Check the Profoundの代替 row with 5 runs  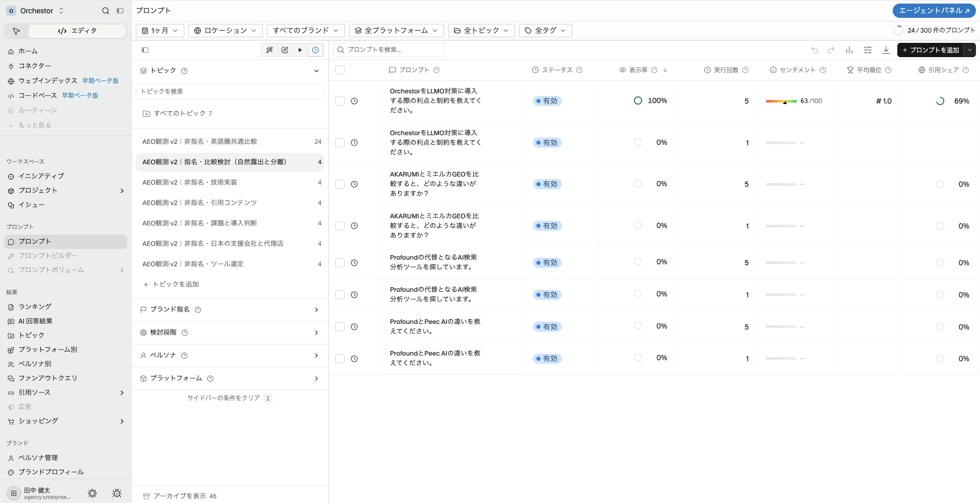click(340, 263)
